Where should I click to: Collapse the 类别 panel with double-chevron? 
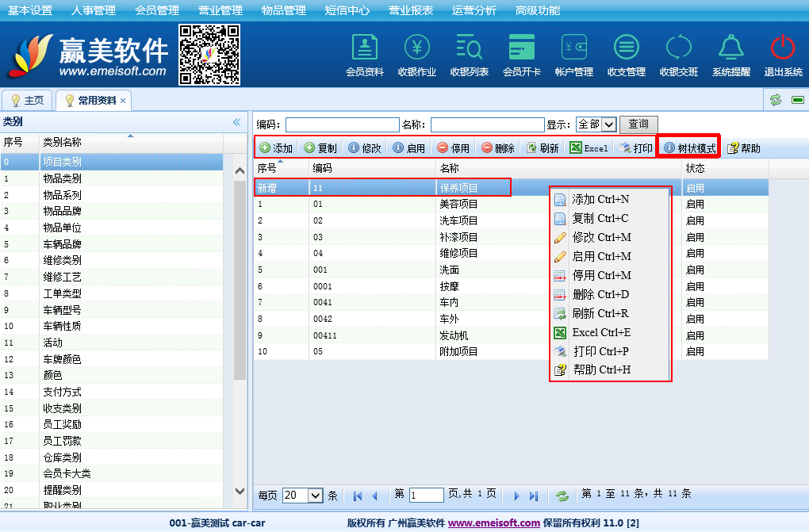click(236, 122)
